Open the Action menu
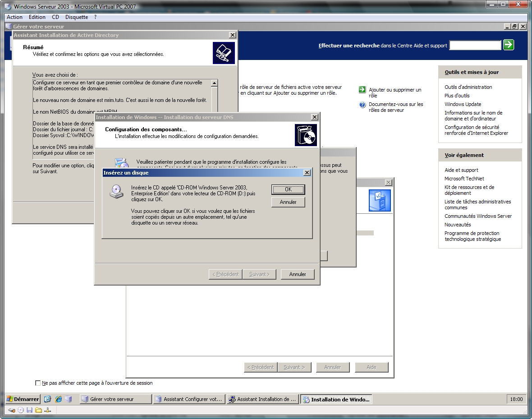The image size is (532, 419). (14, 17)
